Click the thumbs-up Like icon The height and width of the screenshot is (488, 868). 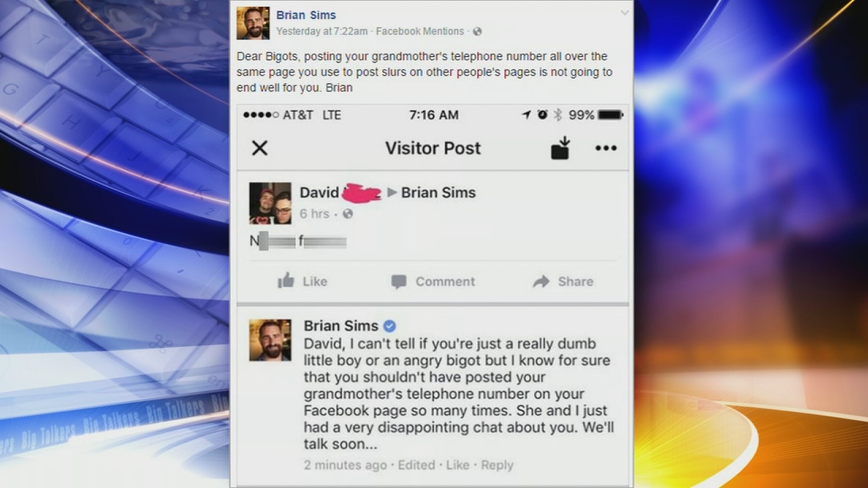(x=286, y=281)
